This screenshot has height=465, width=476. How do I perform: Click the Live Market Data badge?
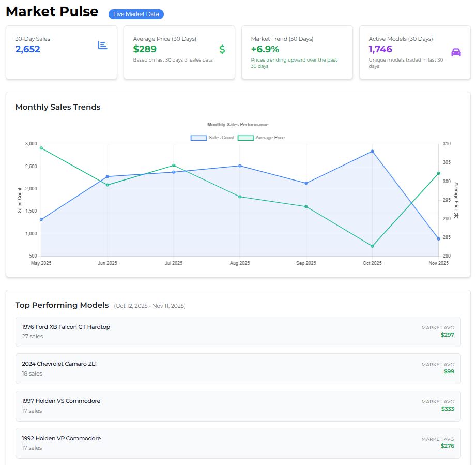pyautogui.click(x=136, y=14)
